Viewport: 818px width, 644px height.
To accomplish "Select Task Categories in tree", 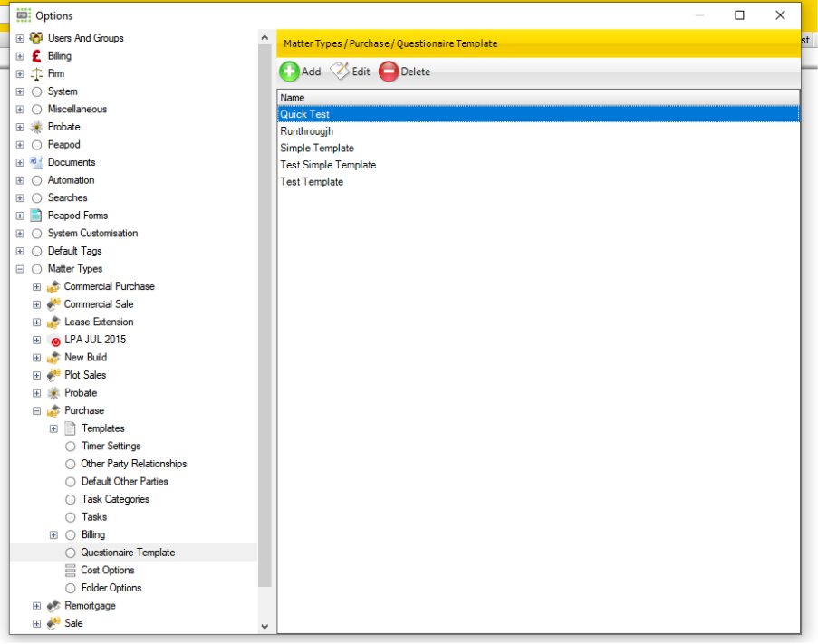I will pos(115,499).
